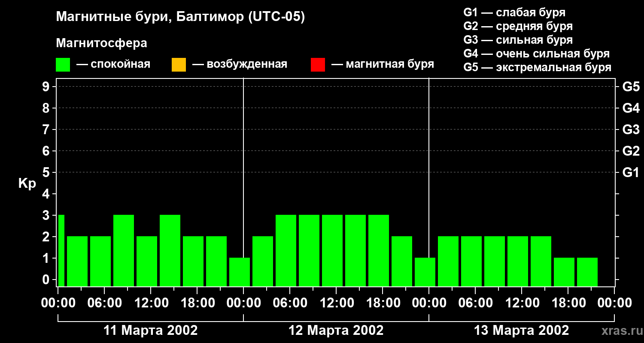Screen dimensions: 644x343
Task: Click the 12:00 tick label for 13 Марта
Action: tap(522, 303)
